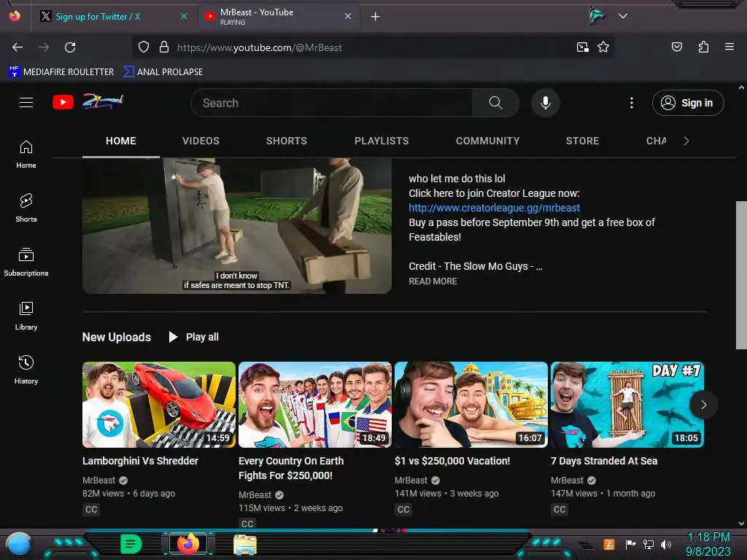Open the Lamborghini shredder thumbnail
747x560 pixels.
point(158,405)
